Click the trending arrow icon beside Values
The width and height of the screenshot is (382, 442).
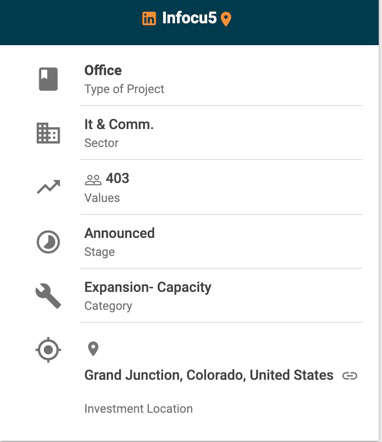click(49, 187)
